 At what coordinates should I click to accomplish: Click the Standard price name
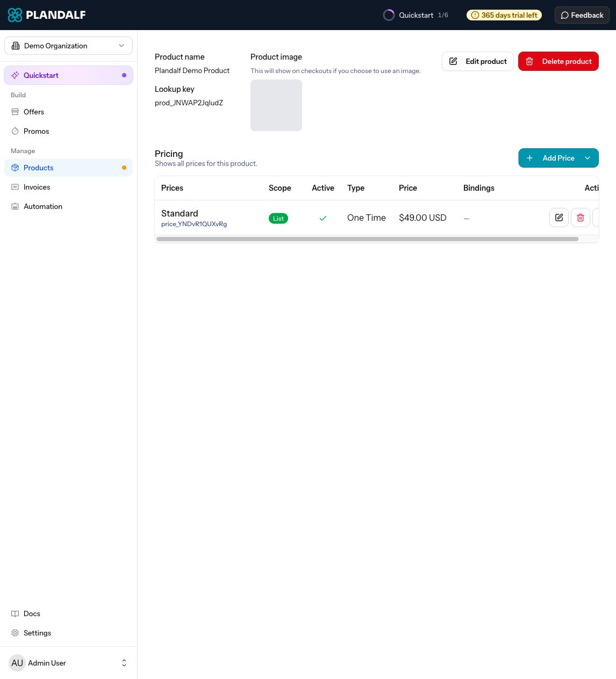pyautogui.click(x=180, y=213)
